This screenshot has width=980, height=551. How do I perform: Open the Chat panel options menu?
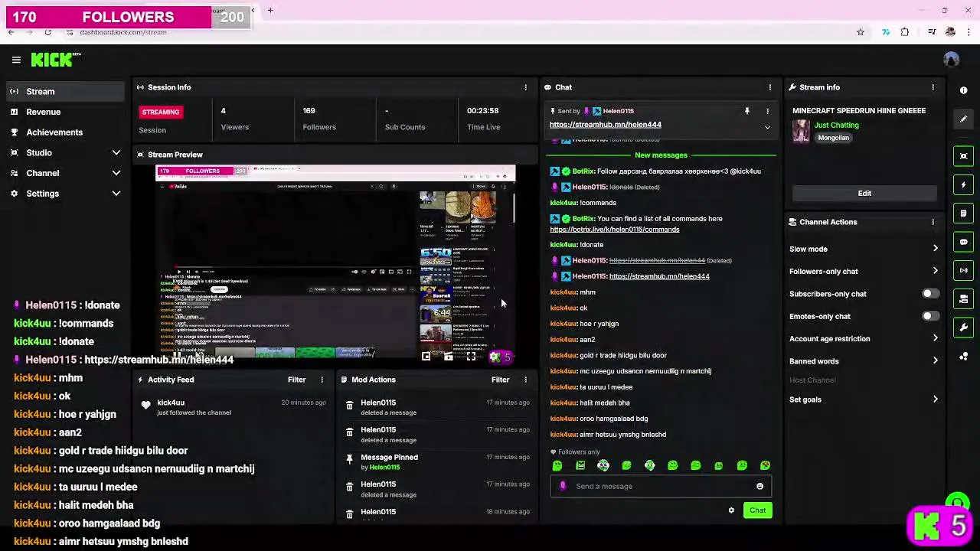[x=770, y=87]
